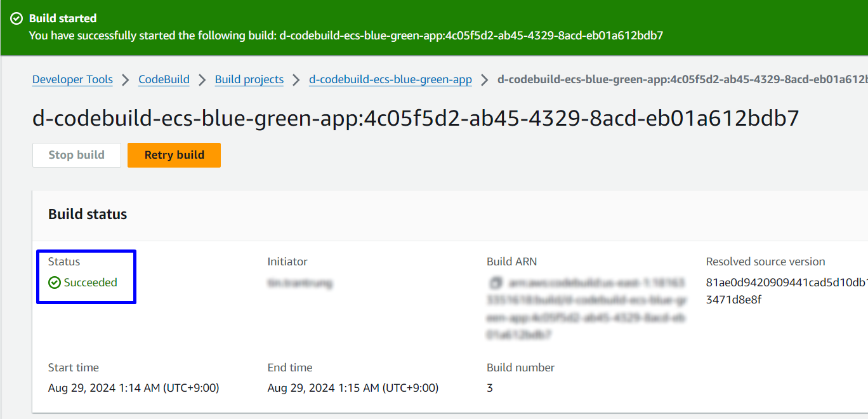This screenshot has height=419, width=868.
Task: Click the build ID page heading
Action: click(416, 118)
